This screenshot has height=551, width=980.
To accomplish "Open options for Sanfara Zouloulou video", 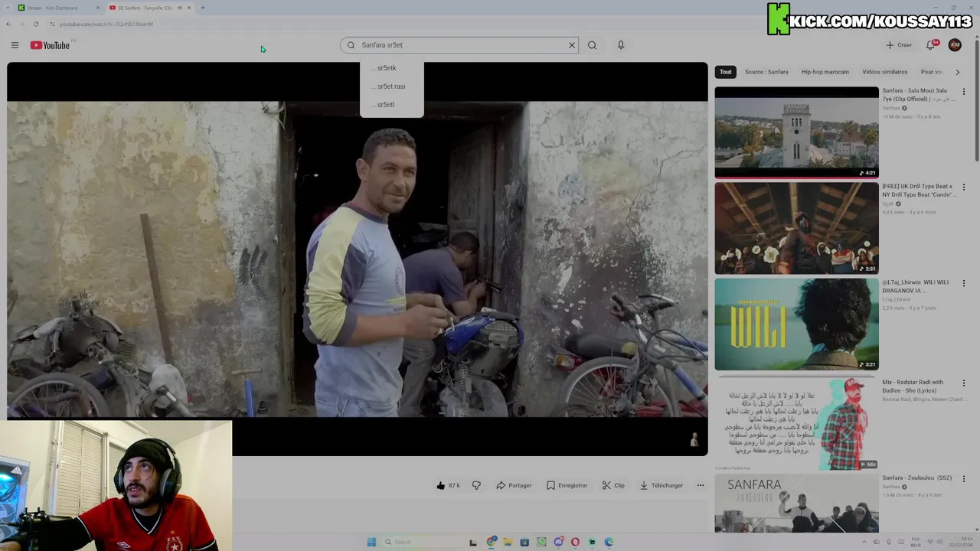I will pyautogui.click(x=964, y=478).
